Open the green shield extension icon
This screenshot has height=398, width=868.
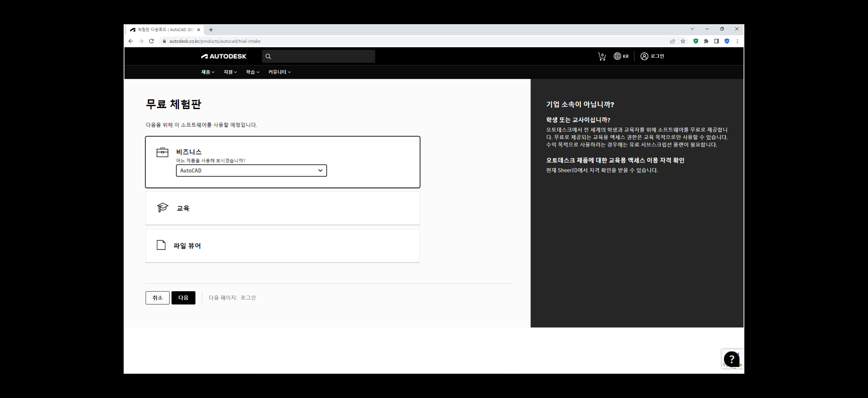point(696,41)
